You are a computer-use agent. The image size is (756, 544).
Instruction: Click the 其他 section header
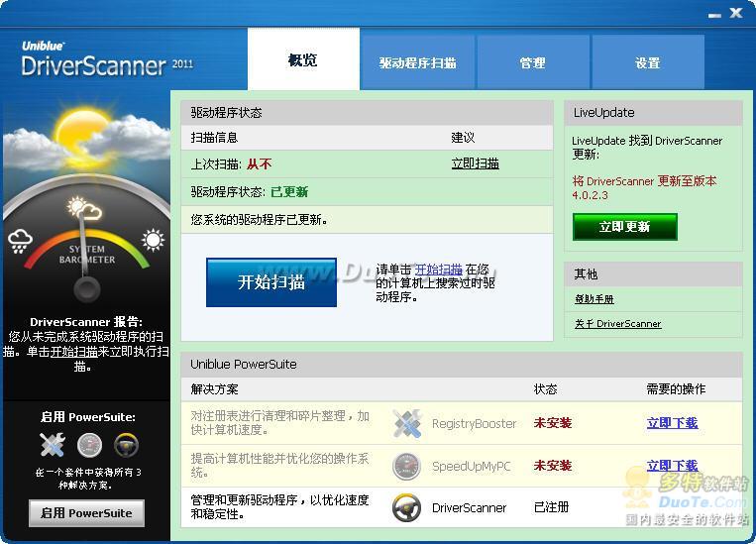click(653, 274)
